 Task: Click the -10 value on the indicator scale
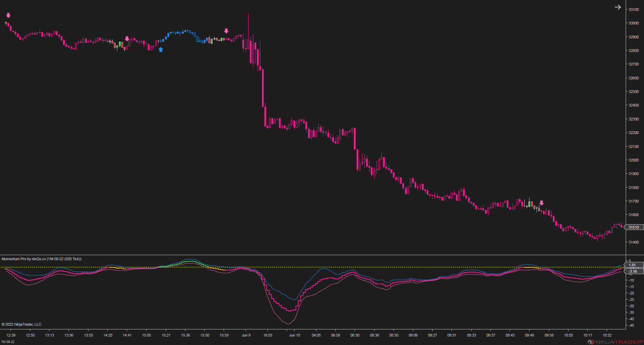click(x=631, y=280)
